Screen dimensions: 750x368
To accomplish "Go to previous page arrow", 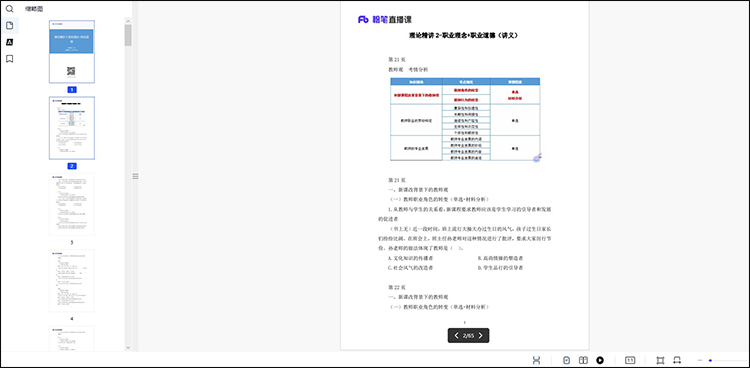I will 456,335.
